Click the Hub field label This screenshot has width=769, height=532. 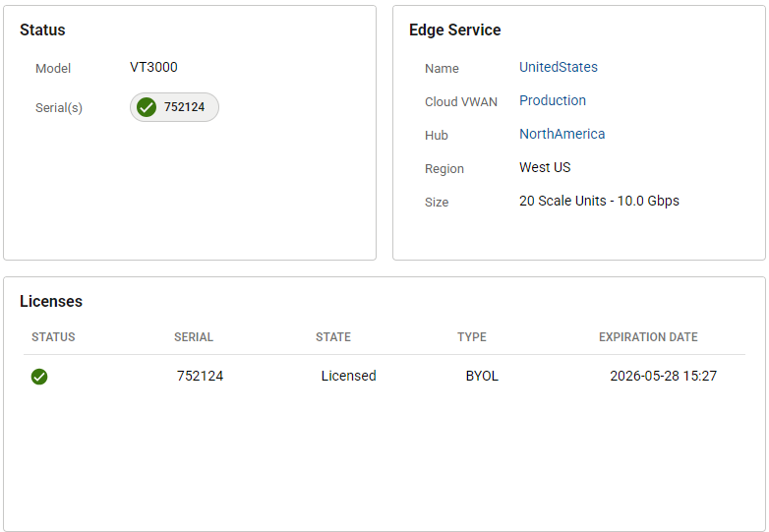[437, 135]
